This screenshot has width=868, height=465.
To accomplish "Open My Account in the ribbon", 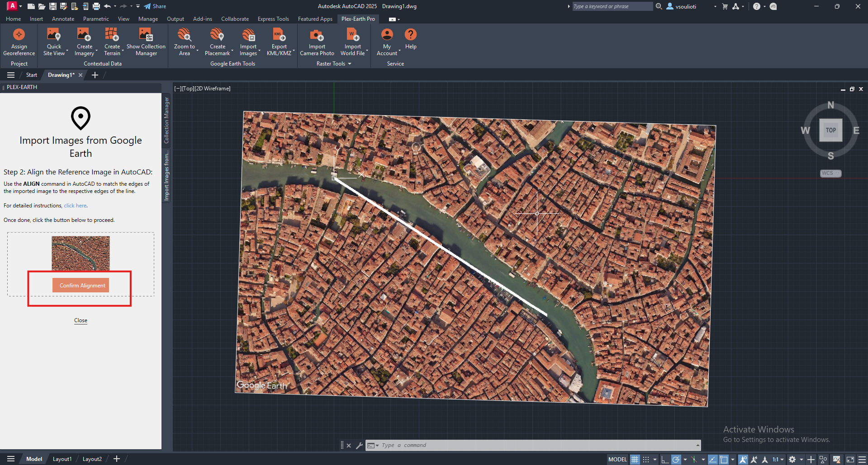I will 387,42.
